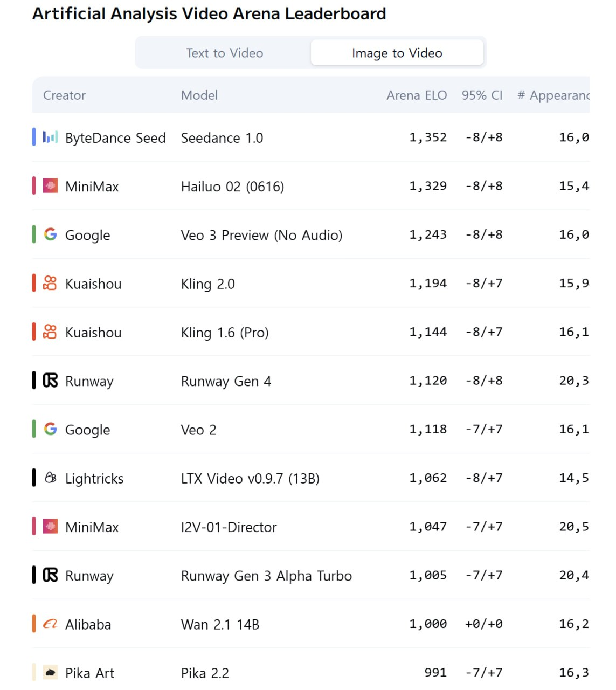Click the Runway logo beside Runway Gen 4

[x=50, y=381]
